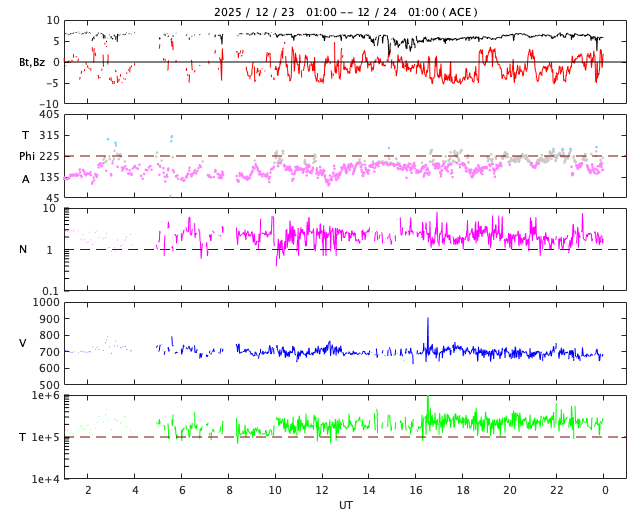Click the plot title date range text

pyautogui.click(x=345, y=12)
